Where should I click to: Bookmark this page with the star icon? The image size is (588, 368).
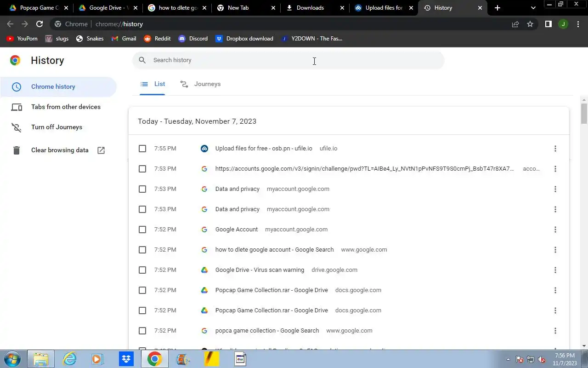(x=530, y=24)
